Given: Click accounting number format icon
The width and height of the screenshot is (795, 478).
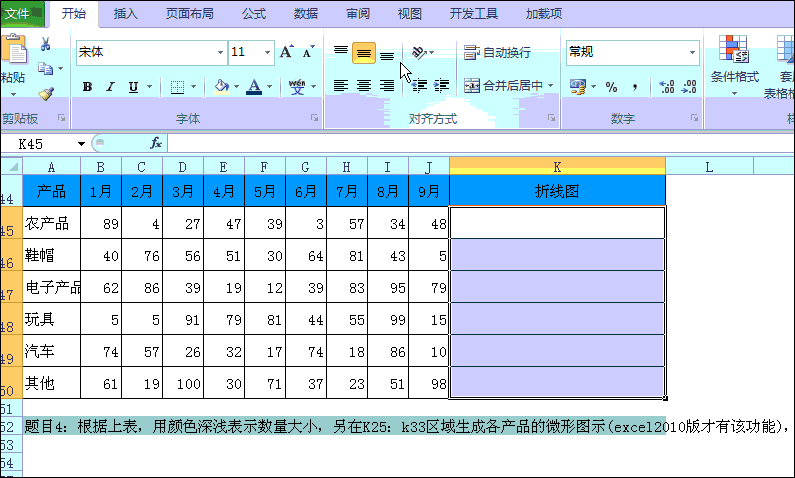Looking at the screenshot, I should (577, 87).
